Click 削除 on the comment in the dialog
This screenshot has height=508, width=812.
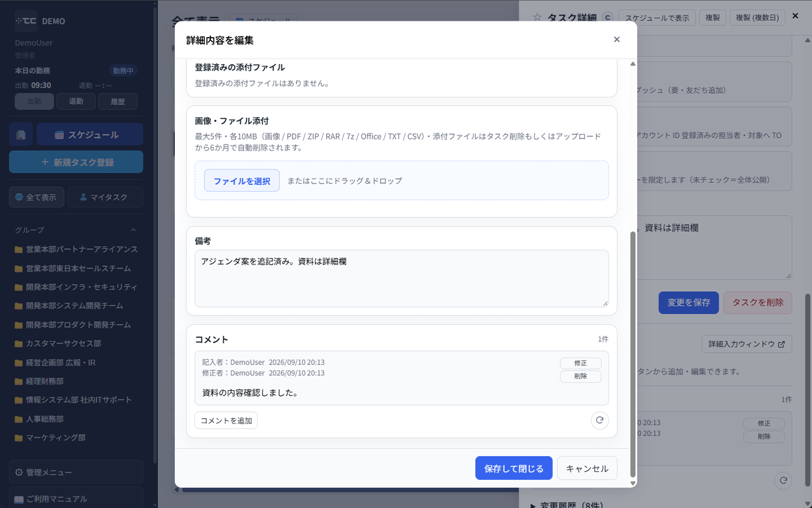coord(580,376)
